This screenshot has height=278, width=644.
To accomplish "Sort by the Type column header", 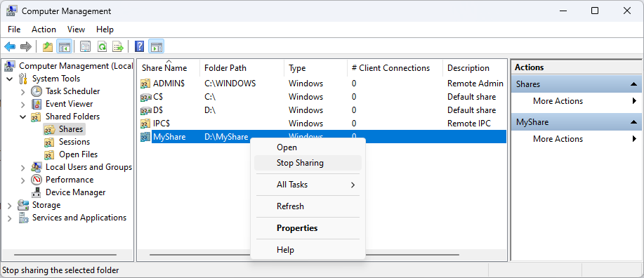I will (x=315, y=68).
